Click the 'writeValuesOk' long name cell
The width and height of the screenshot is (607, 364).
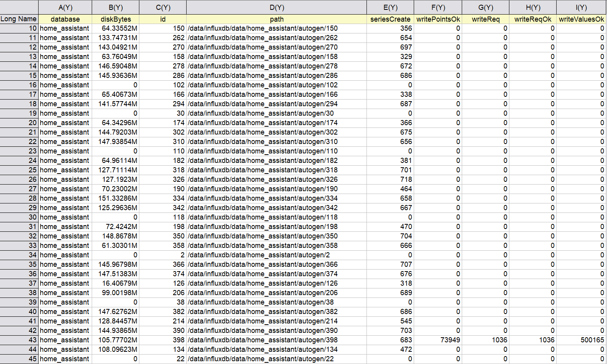click(581, 19)
